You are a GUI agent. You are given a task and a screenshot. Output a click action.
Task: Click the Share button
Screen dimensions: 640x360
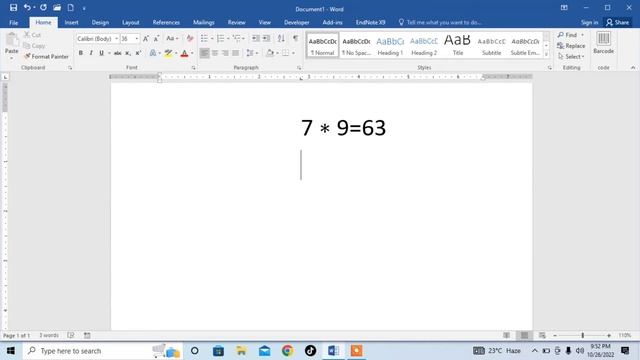(618, 22)
